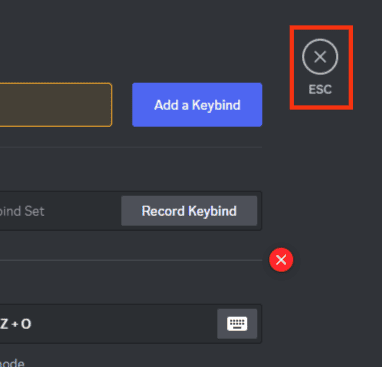
Task: Click the 'Set' placeholder text left of Record Keybind
Action: click(x=34, y=211)
